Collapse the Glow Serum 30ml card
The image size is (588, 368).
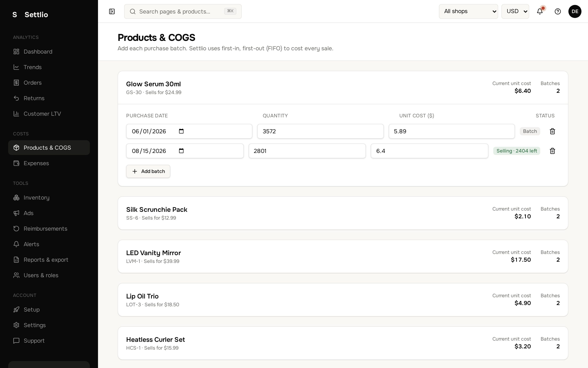[x=343, y=88]
